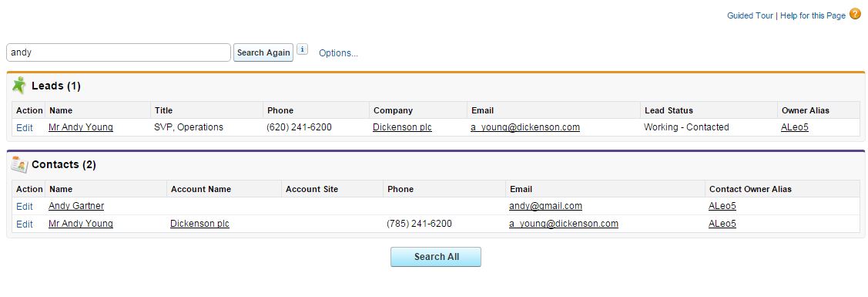
Task: Sort Leads by the Owner Alias column
Action: pyautogui.click(x=806, y=110)
